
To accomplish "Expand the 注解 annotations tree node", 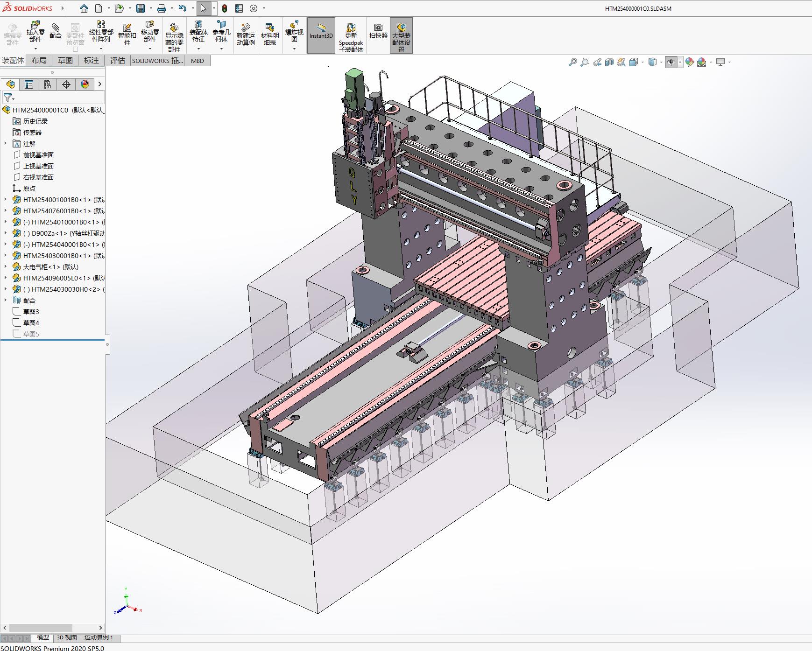I will click(x=6, y=144).
